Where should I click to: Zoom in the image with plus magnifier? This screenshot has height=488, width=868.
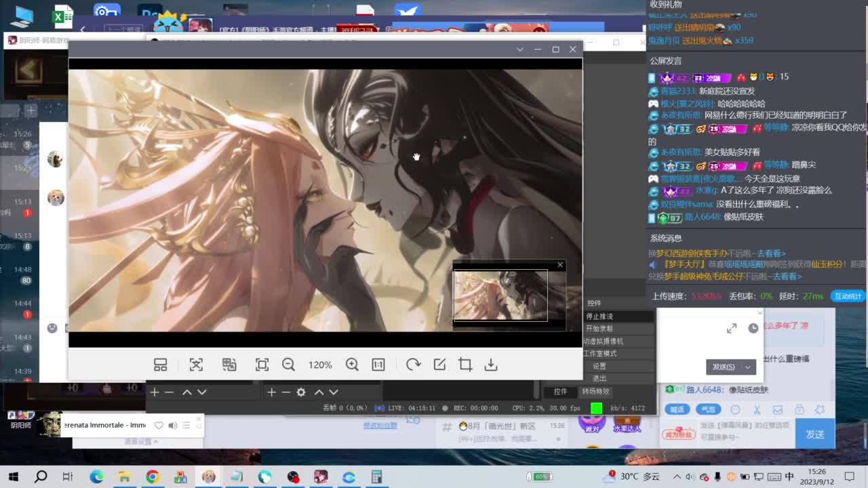pyautogui.click(x=352, y=365)
